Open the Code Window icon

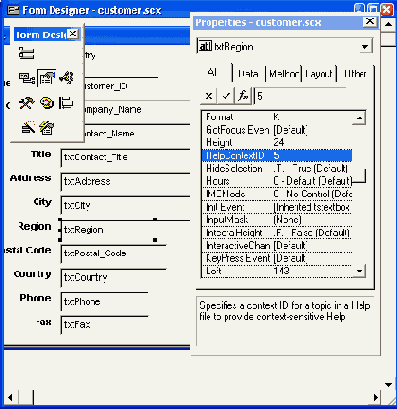pyautogui.click(x=66, y=79)
